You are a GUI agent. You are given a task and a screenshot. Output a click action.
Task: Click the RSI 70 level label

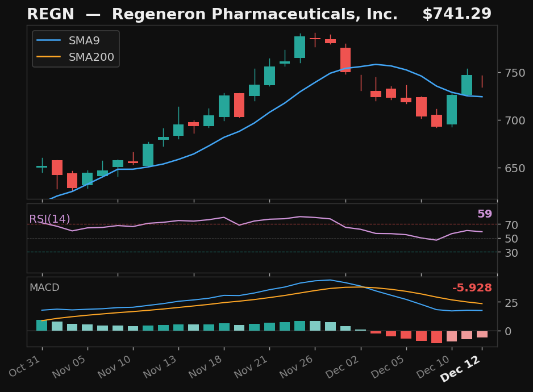click(511, 225)
